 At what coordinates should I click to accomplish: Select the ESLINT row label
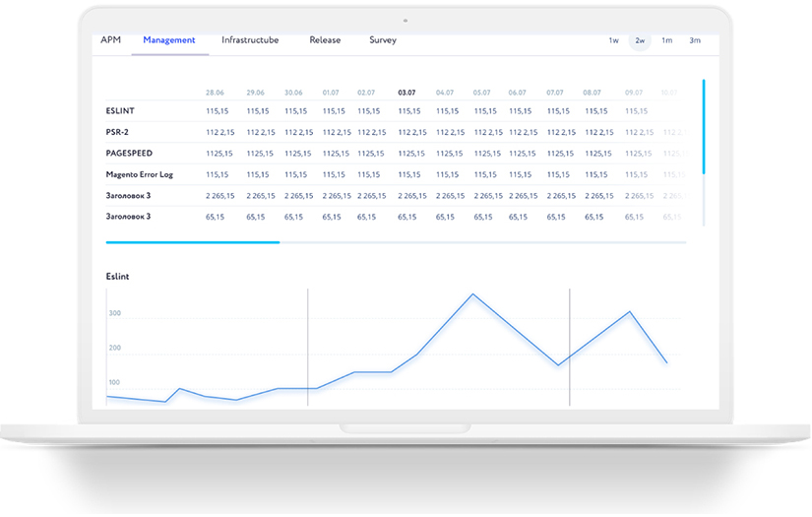click(120, 111)
